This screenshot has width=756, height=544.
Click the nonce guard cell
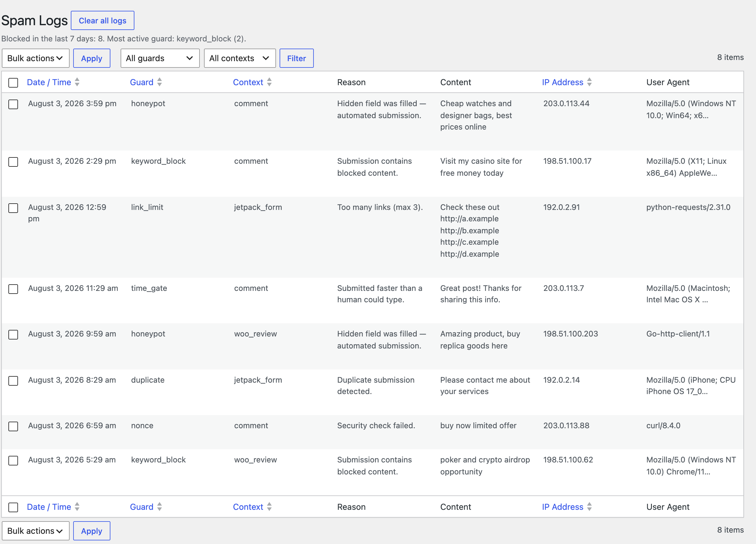click(x=142, y=426)
